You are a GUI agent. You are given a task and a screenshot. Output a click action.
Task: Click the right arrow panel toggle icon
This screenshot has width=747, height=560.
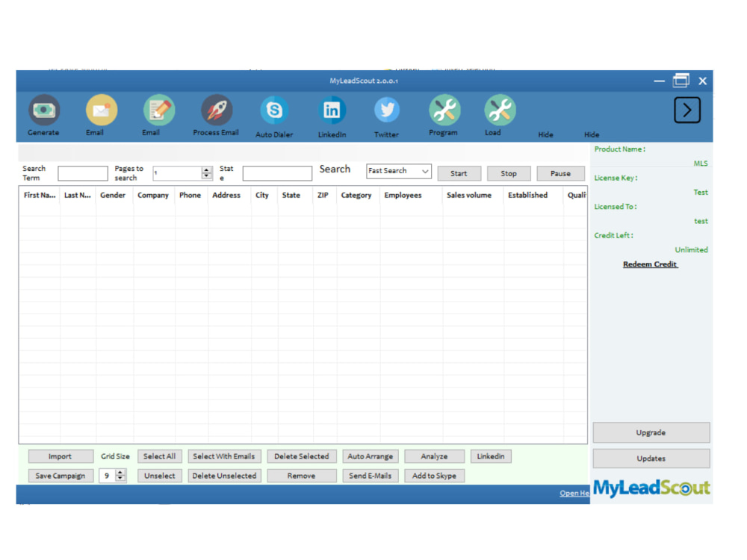(x=687, y=110)
